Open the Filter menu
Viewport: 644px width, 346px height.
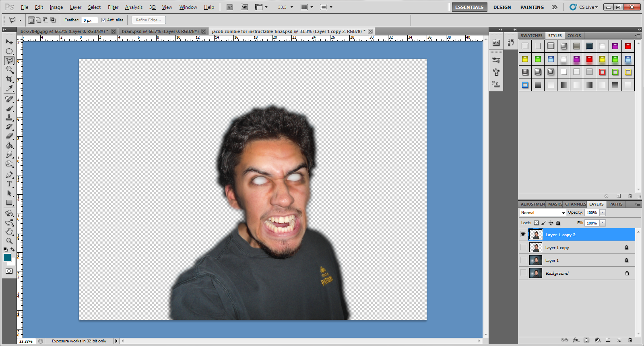coord(113,7)
